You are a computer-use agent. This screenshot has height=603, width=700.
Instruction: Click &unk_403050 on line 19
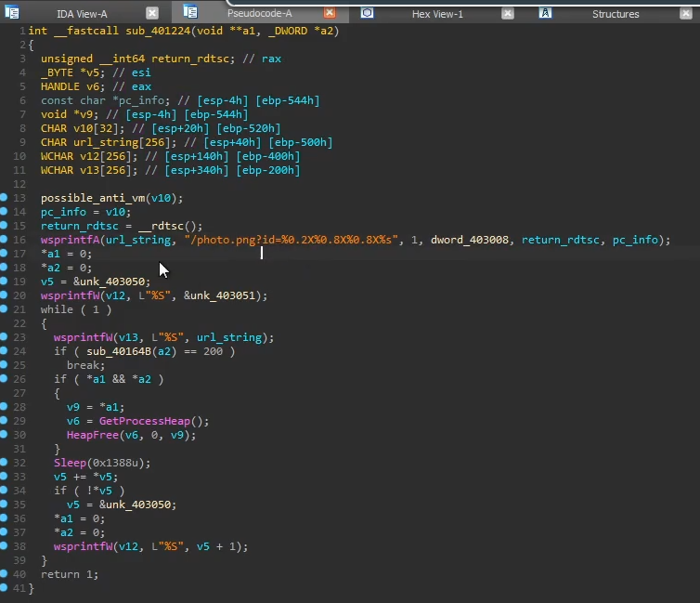111,282
